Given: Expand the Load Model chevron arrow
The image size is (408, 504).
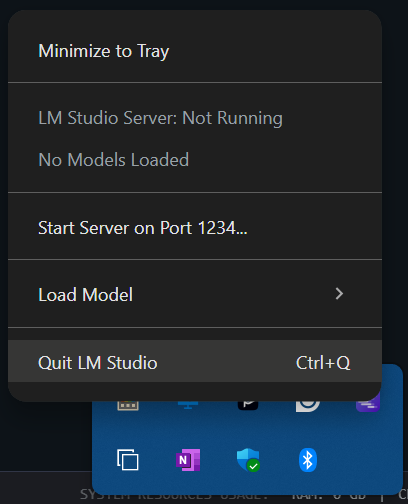Looking at the screenshot, I should tap(339, 294).
